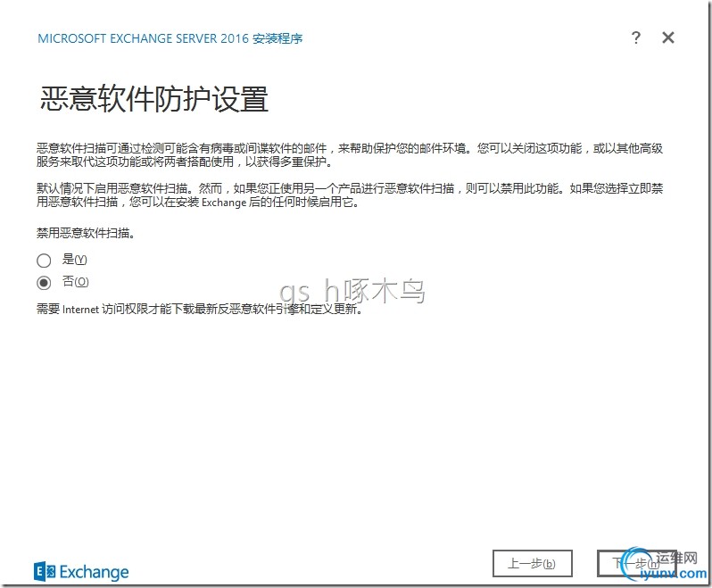Viewport: 712px width, 588px height.
Task: Click the 恶意软件防护设置 page heading
Action: [154, 98]
